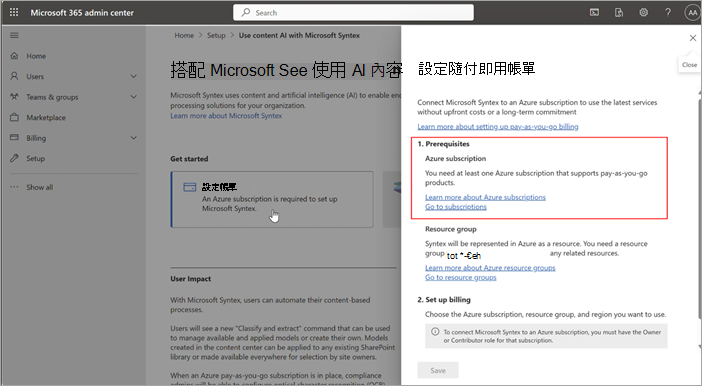
Task: Click the Marketplace bag icon
Action: point(14,117)
